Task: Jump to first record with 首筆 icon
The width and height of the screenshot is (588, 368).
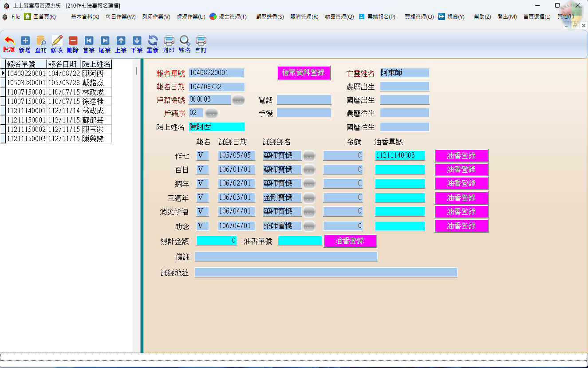Action: [x=88, y=43]
